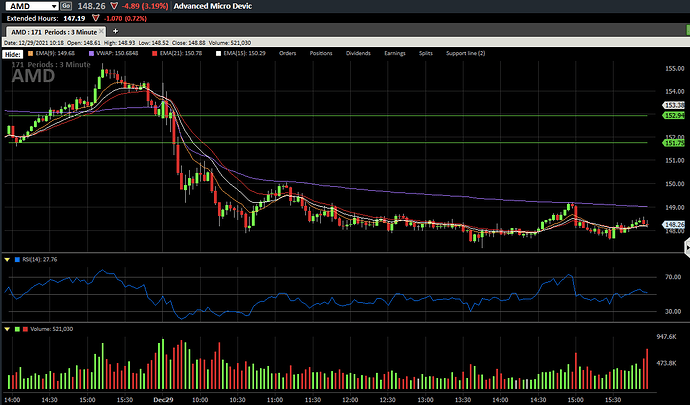690x405 pixels.
Task: Click the 70.00 RSI axis label
Action: [x=673, y=277]
